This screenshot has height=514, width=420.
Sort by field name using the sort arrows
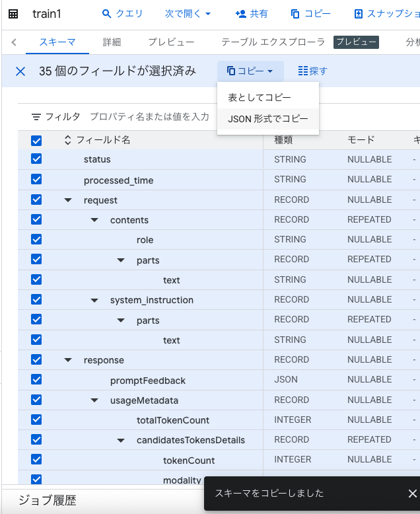point(67,140)
